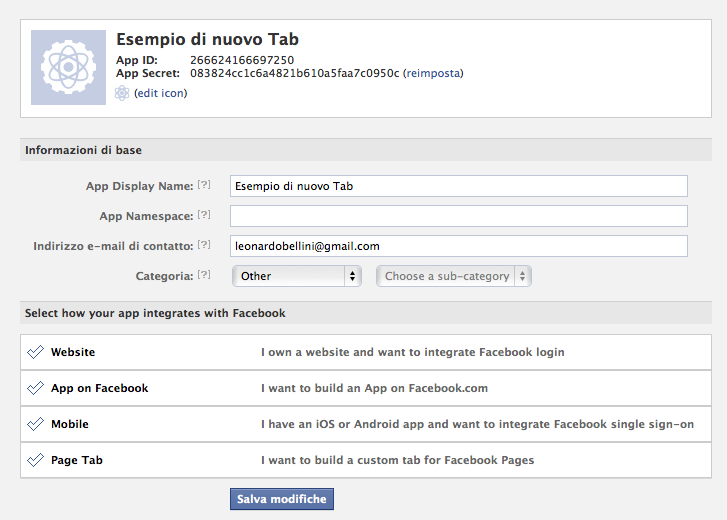Expand the Page Tab row label
The image size is (727, 520).
coord(77,460)
